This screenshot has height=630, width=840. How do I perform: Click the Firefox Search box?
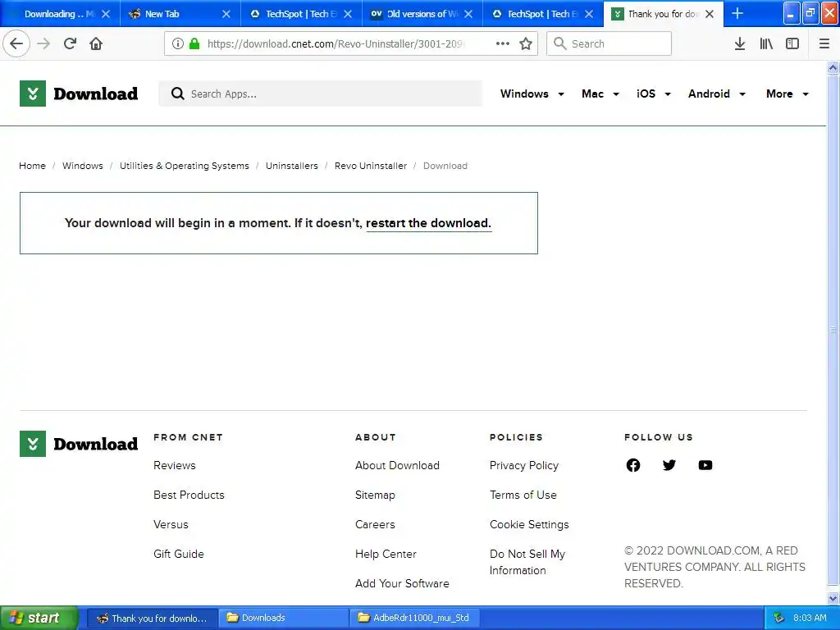[609, 43]
